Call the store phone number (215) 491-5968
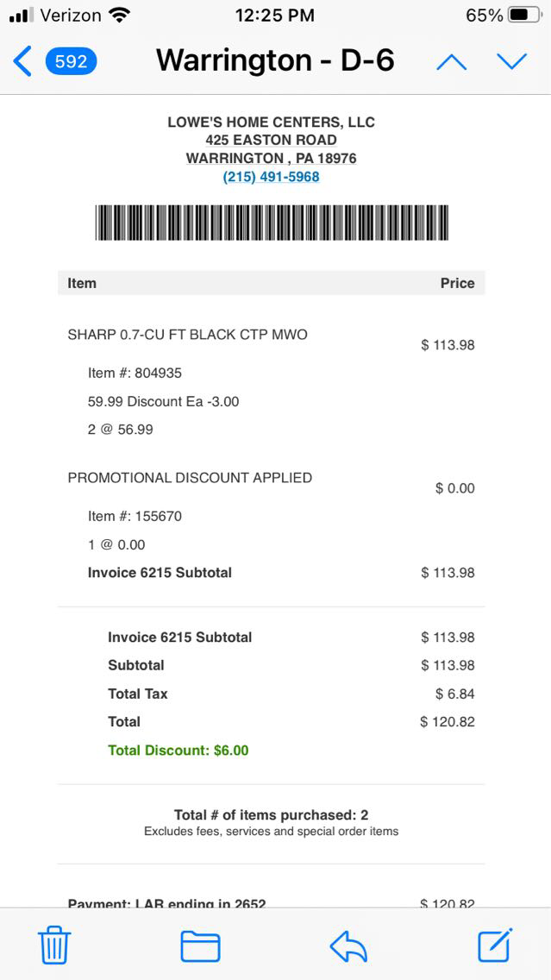 [271, 177]
